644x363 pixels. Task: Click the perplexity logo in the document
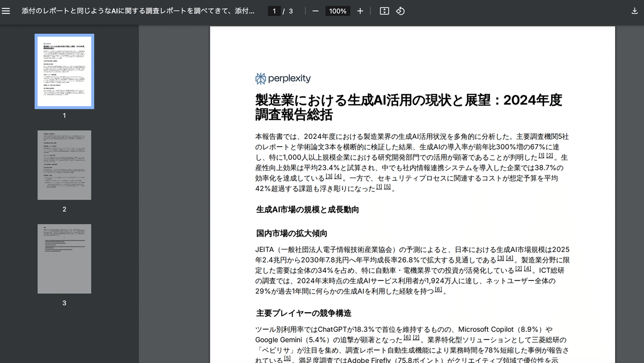coord(283,78)
